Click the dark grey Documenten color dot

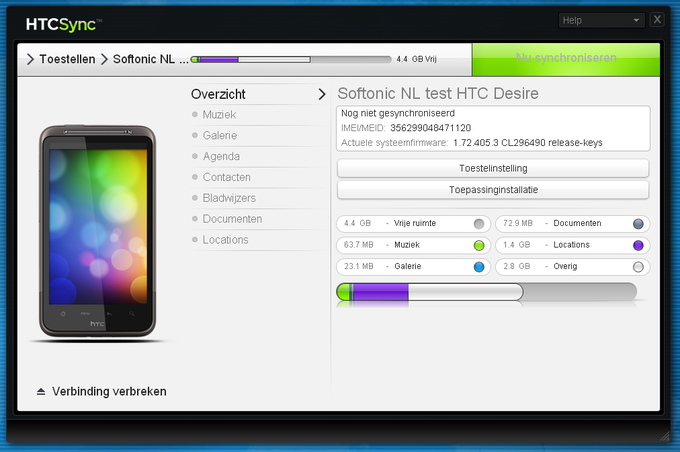(638, 224)
